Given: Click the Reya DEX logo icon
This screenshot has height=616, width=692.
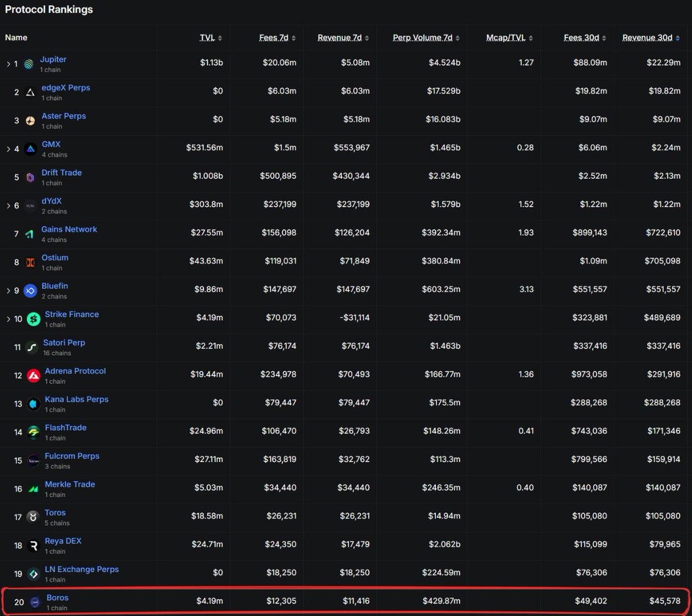Looking at the screenshot, I should pyautogui.click(x=34, y=545).
